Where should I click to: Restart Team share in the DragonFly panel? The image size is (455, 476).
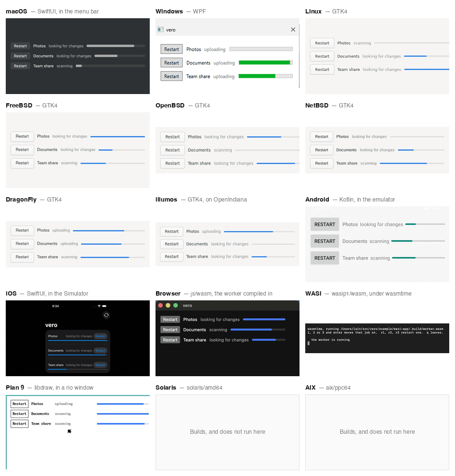pyautogui.click(x=22, y=257)
